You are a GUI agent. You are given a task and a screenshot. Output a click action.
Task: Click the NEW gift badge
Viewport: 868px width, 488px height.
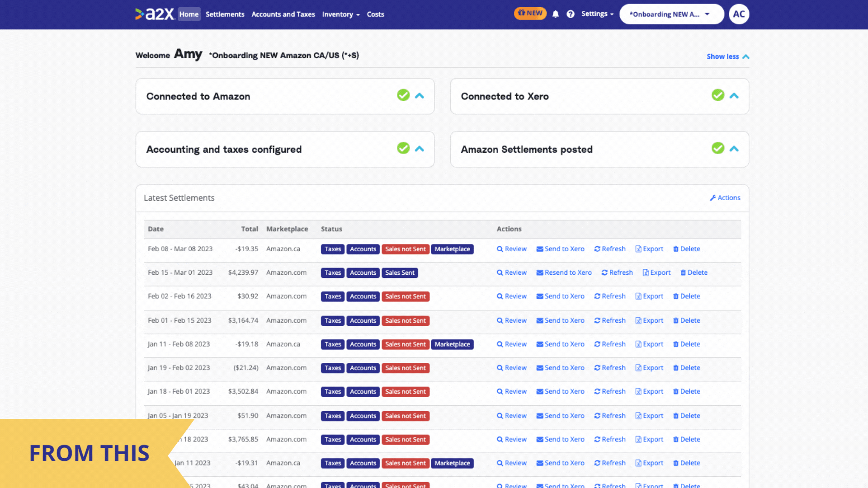pos(530,13)
